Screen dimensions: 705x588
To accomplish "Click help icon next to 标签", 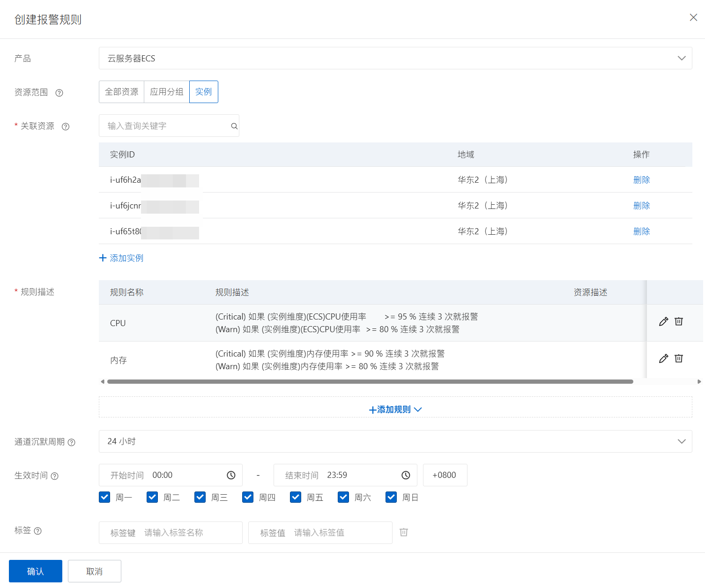I will 38,531.
